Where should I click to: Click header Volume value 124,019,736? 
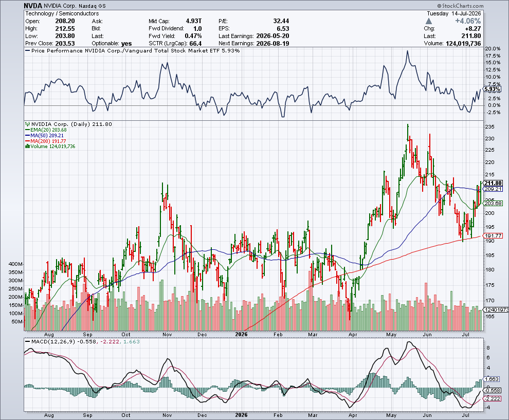tap(463, 44)
